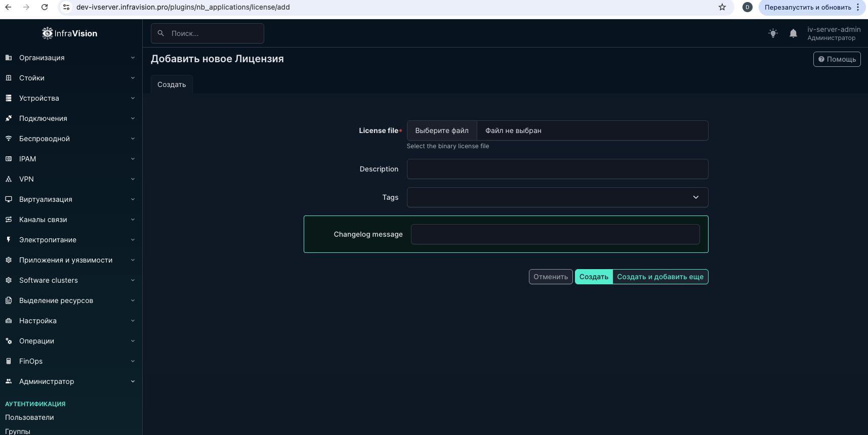Bookmark this page with the star icon

(722, 7)
